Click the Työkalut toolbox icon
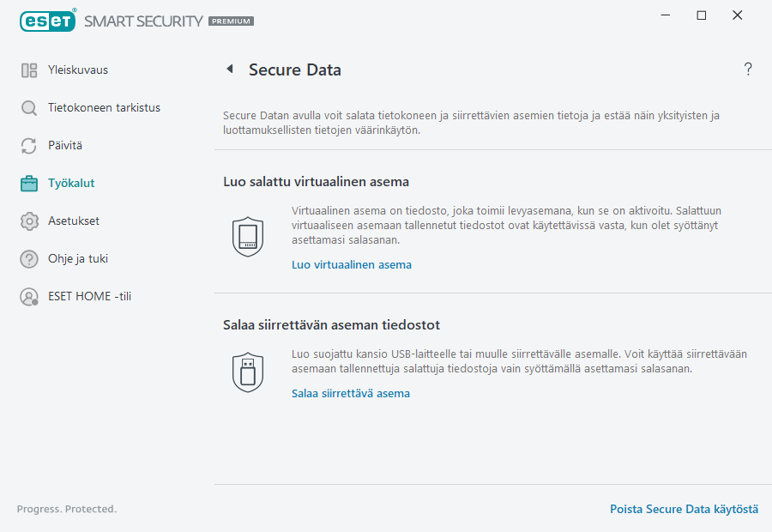The height and width of the screenshot is (532, 772). coord(29,183)
